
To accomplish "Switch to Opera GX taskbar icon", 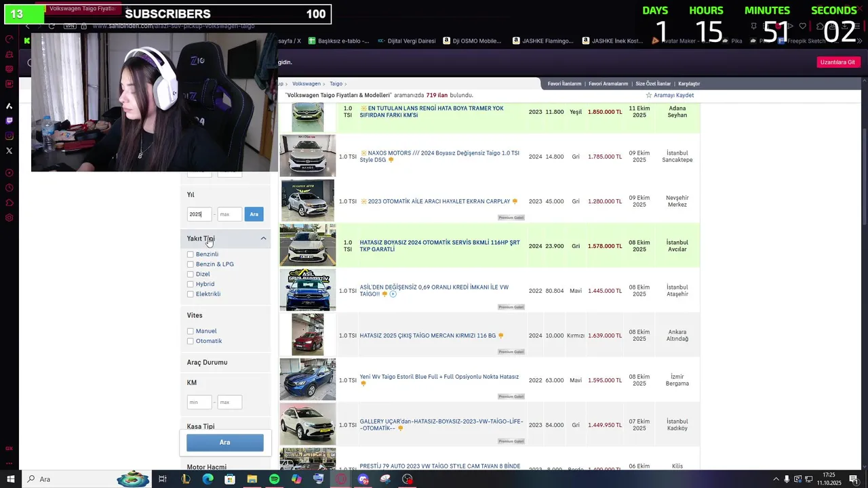I will tap(341, 479).
